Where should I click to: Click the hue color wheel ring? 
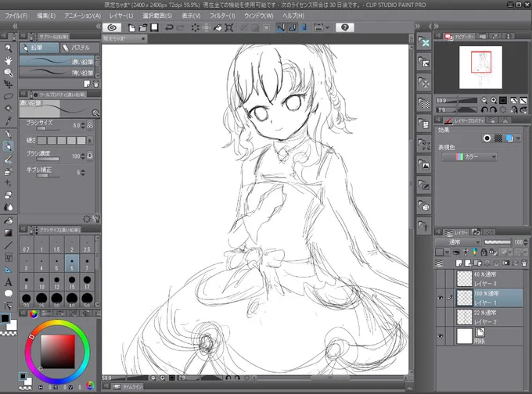57,322
